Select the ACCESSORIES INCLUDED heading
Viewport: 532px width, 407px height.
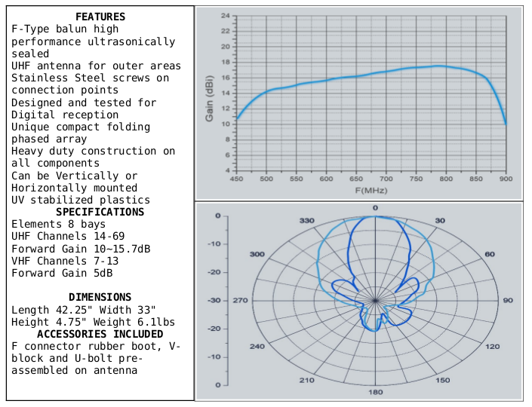[x=100, y=334]
